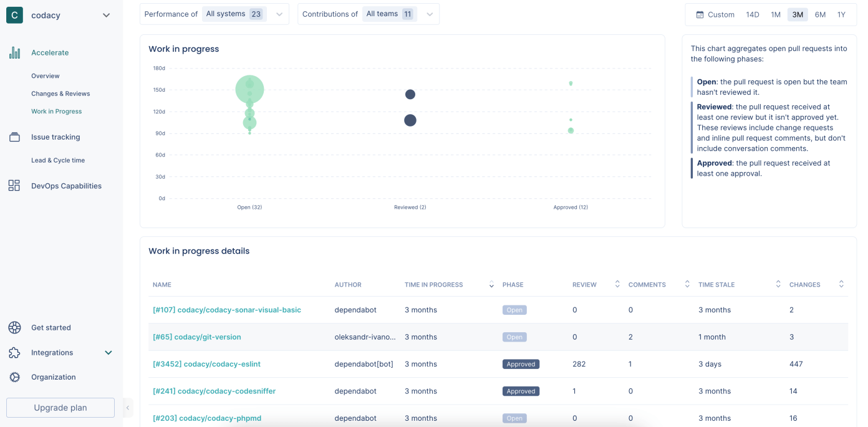Go to Issue tracking section
The width and height of the screenshot is (868, 427).
click(55, 137)
